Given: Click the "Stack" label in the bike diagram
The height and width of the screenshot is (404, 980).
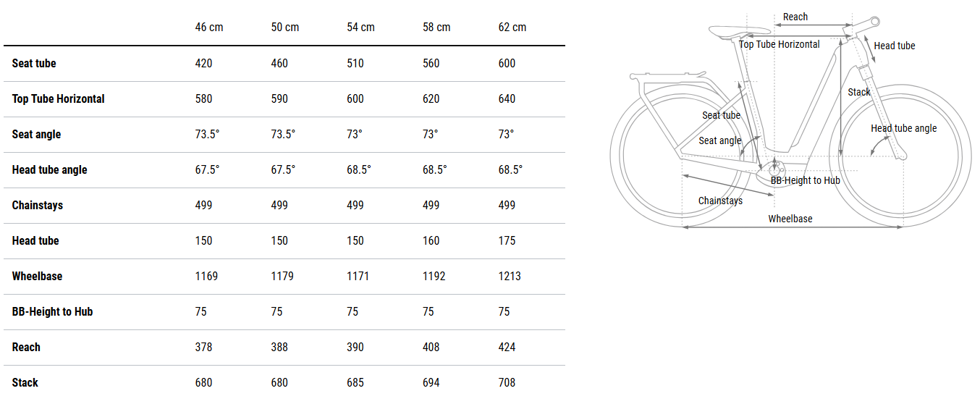Looking at the screenshot, I should 859,92.
